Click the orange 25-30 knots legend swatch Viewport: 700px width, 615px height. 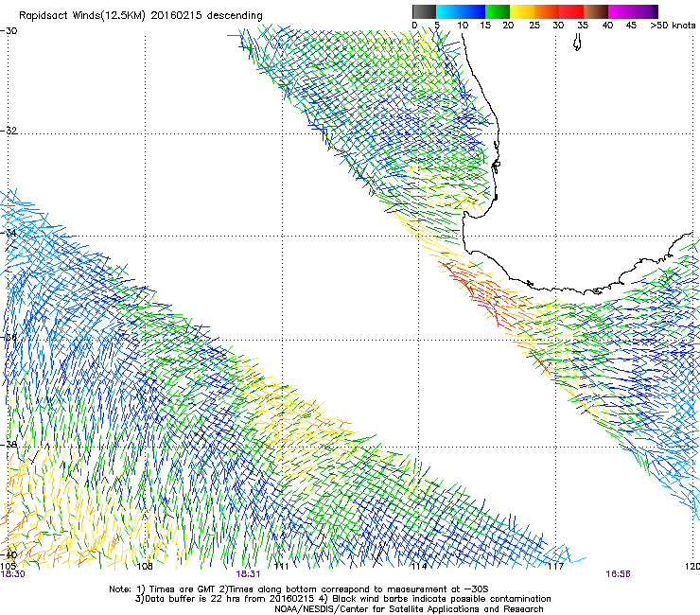point(547,11)
